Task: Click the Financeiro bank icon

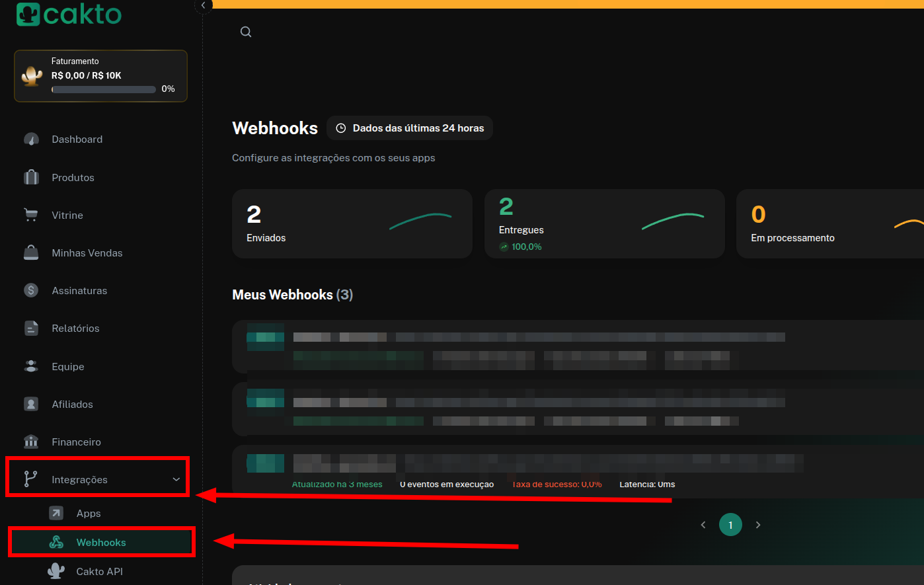Action: [31, 442]
